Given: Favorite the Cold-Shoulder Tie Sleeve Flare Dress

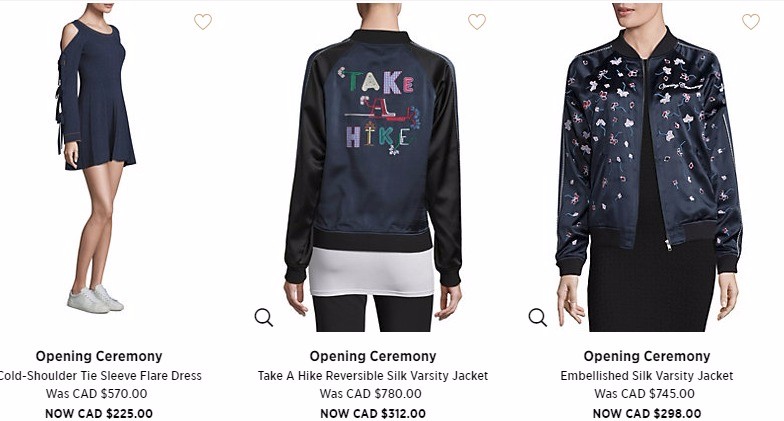Looking at the screenshot, I should pyautogui.click(x=203, y=22).
